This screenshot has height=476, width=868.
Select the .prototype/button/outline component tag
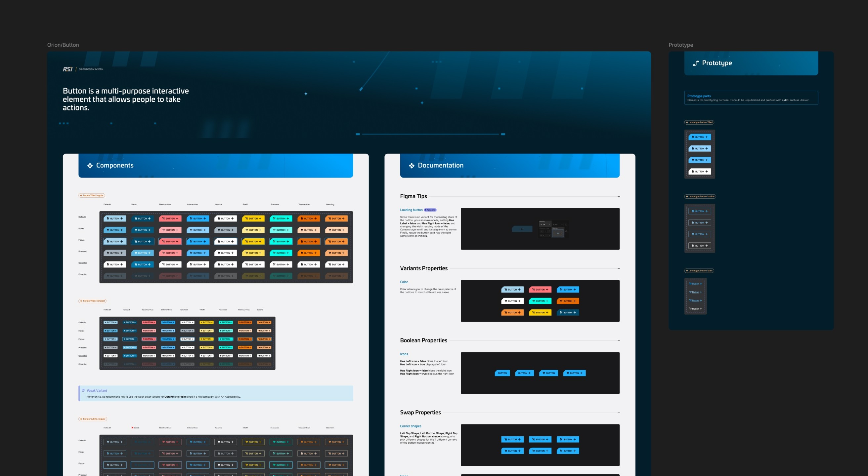(x=700, y=197)
